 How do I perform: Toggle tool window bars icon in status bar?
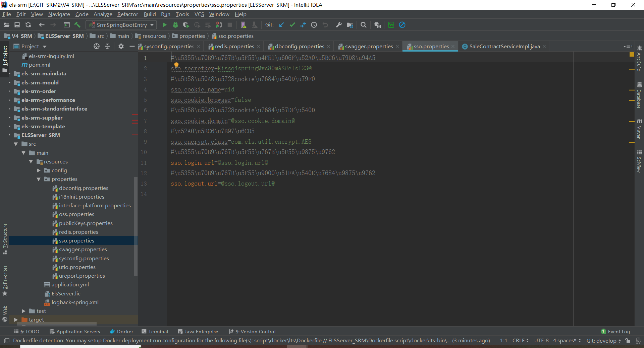click(x=6, y=341)
